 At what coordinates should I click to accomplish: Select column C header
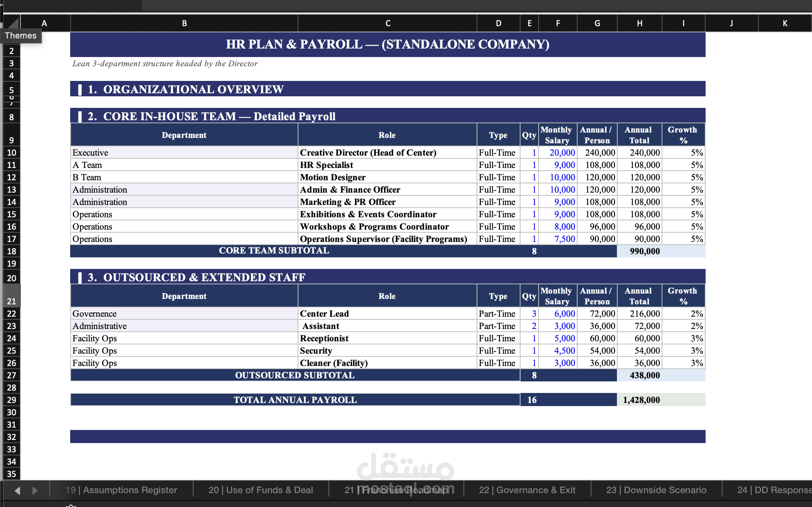387,23
